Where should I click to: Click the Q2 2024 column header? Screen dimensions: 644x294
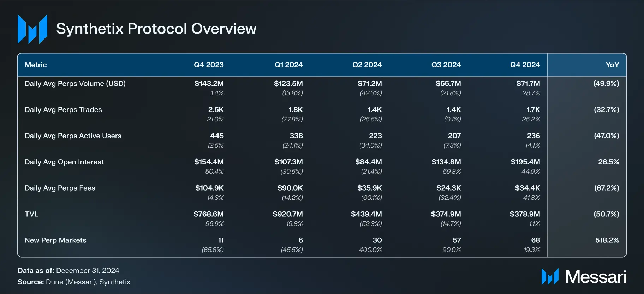[x=367, y=65]
